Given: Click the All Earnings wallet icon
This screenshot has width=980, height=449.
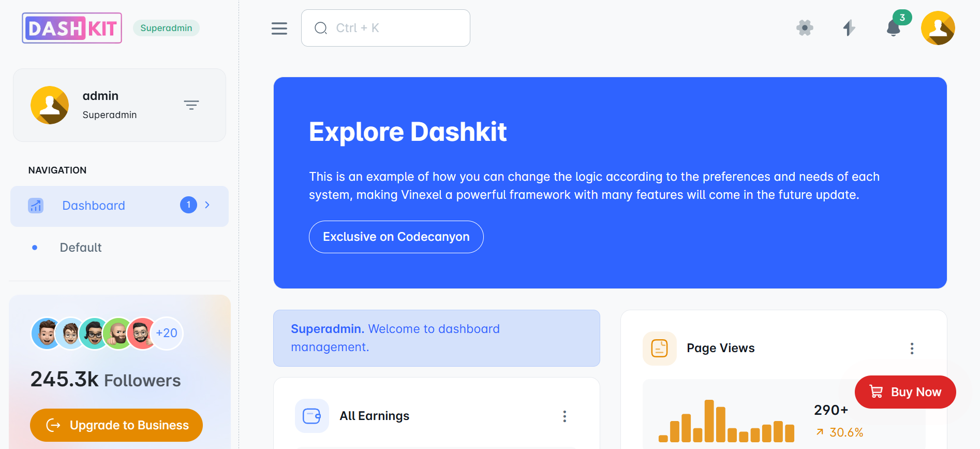Looking at the screenshot, I should coord(312,416).
